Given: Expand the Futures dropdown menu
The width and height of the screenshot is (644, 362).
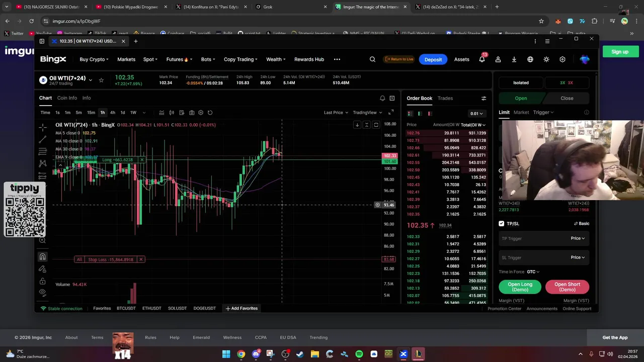Looking at the screenshot, I should (179, 59).
